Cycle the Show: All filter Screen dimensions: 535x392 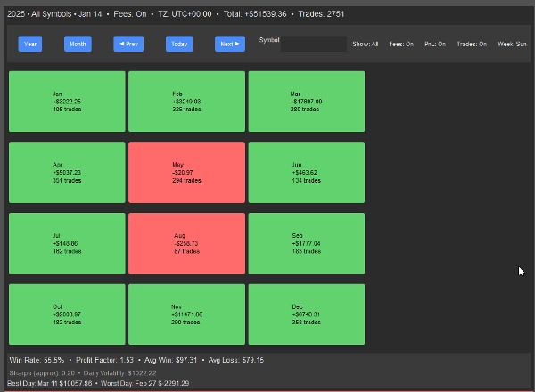click(x=366, y=44)
